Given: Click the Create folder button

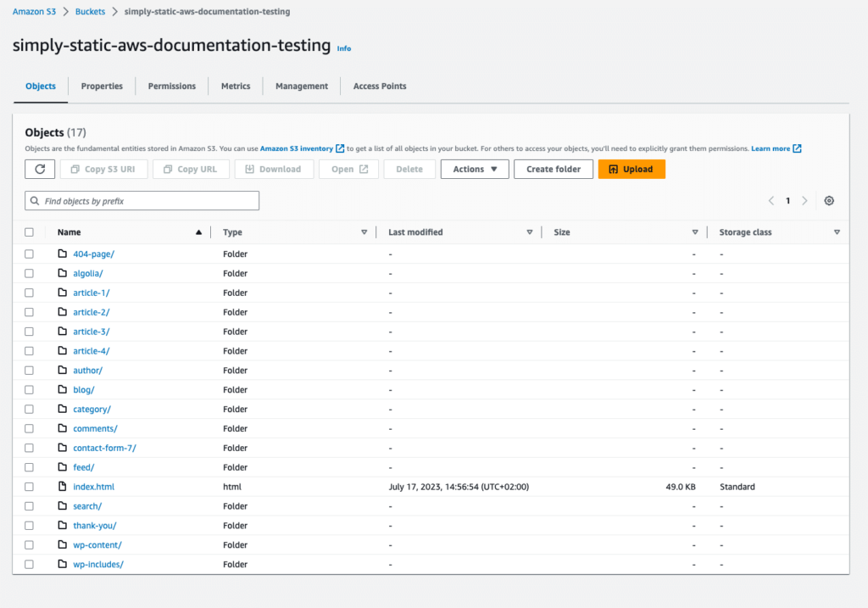Looking at the screenshot, I should [554, 169].
